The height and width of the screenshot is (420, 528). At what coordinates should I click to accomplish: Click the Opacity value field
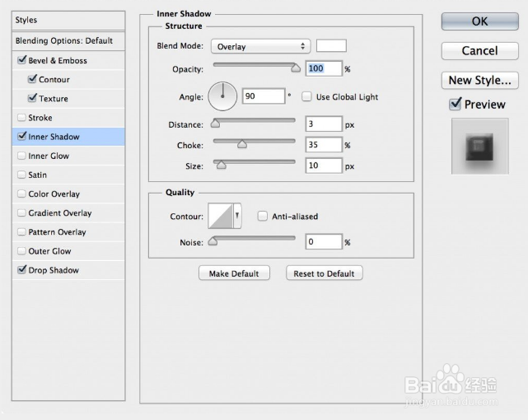[x=324, y=68]
